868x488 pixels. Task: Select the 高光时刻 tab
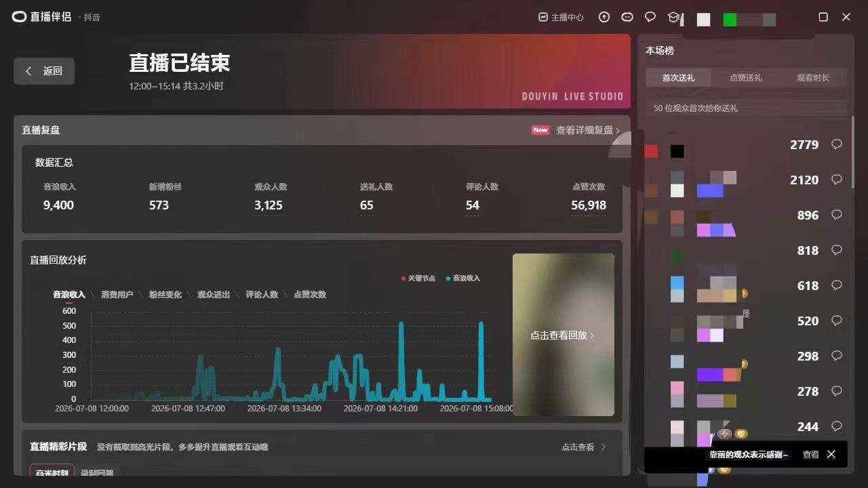52,472
